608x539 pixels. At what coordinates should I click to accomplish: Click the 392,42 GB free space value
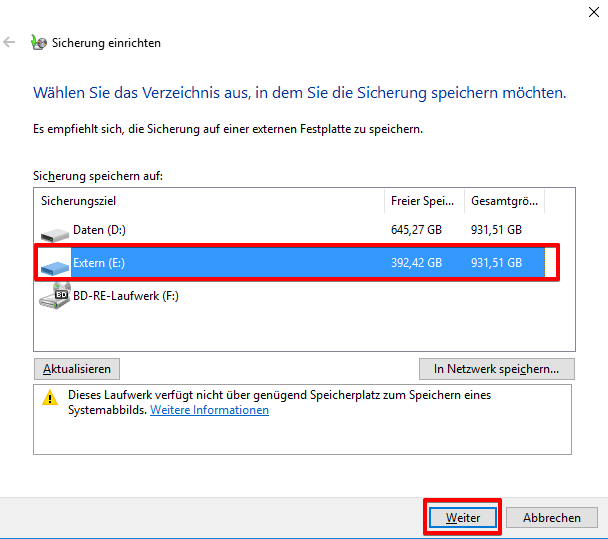coord(416,263)
